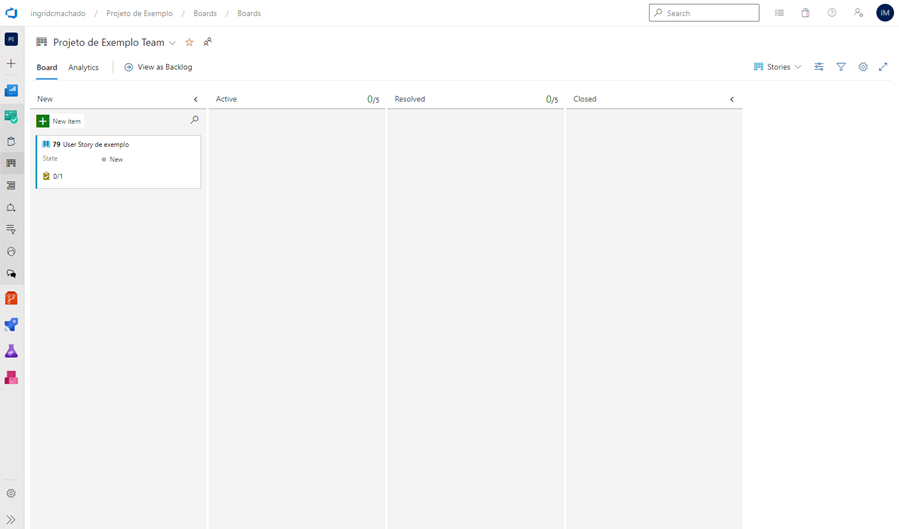Search the New column magnifier icon
This screenshot has width=899, height=529.
click(x=194, y=120)
